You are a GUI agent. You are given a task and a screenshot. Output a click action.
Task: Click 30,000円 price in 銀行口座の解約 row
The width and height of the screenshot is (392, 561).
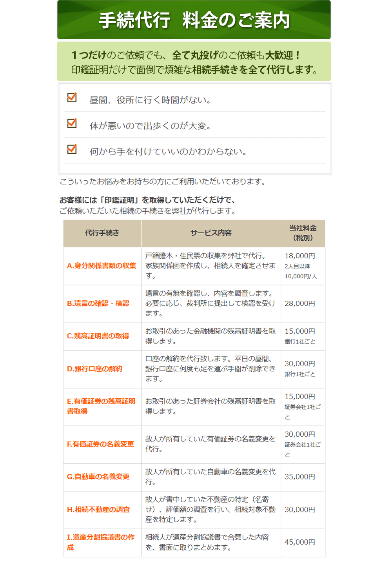click(x=300, y=364)
